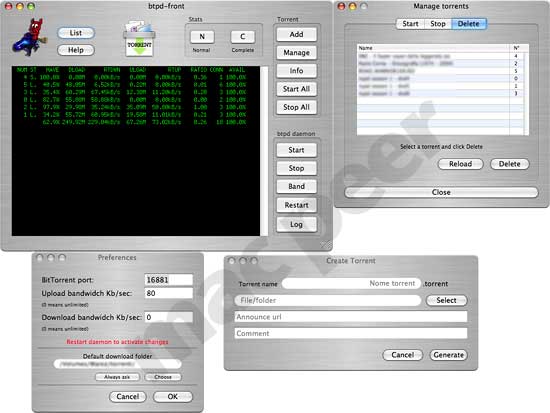Select torrent row numbered 1

(x=440, y=86)
